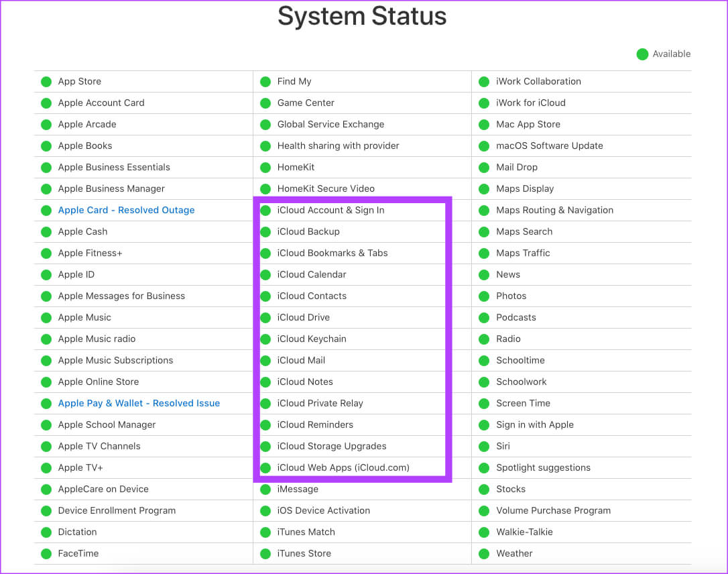Click the Apple Business Essentials entry
Viewport: 728px width, 574px height.
pyautogui.click(x=114, y=167)
